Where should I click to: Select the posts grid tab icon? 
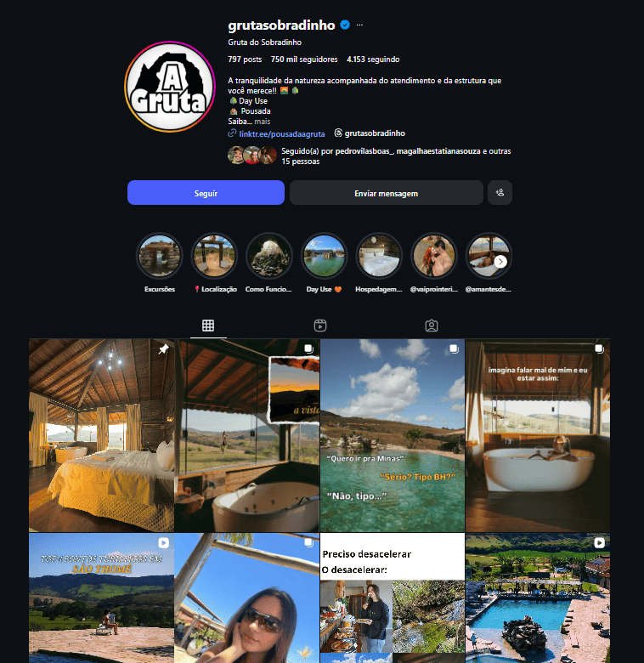[208, 326]
